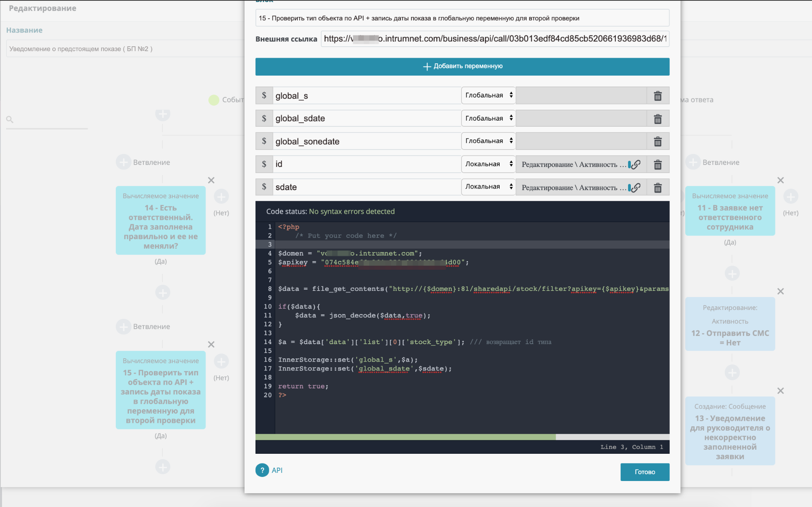This screenshot has height=507, width=812.
Task: Open the API link
Action: tap(277, 470)
